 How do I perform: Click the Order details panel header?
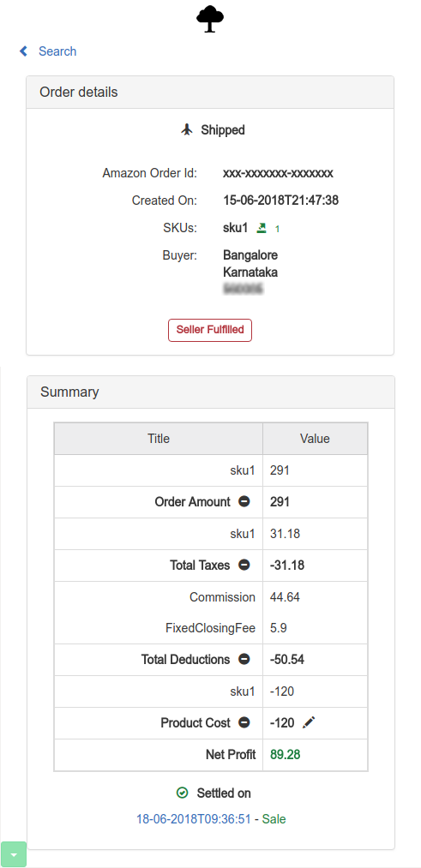(x=210, y=93)
